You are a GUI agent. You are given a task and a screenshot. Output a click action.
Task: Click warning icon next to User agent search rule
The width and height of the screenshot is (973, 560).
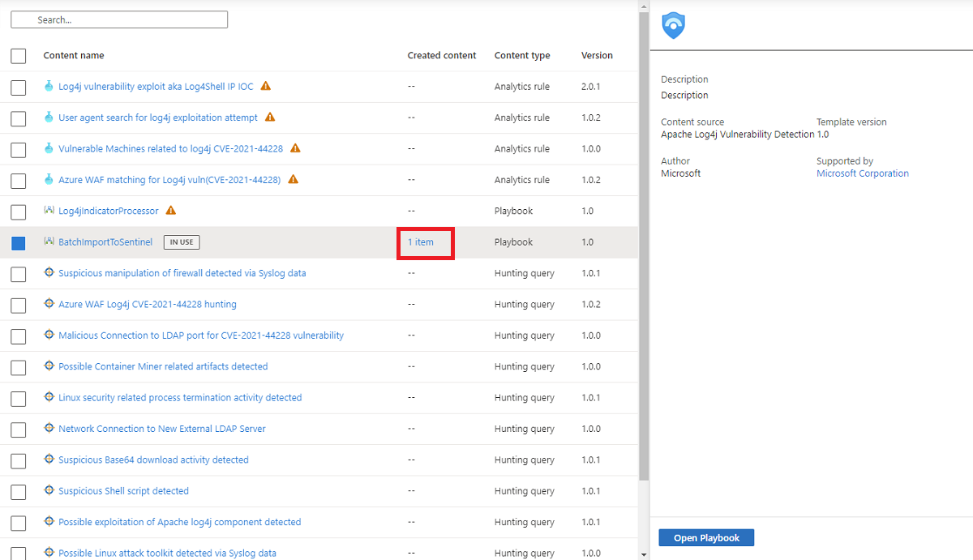pyautogui.click(x=270, y=117)
